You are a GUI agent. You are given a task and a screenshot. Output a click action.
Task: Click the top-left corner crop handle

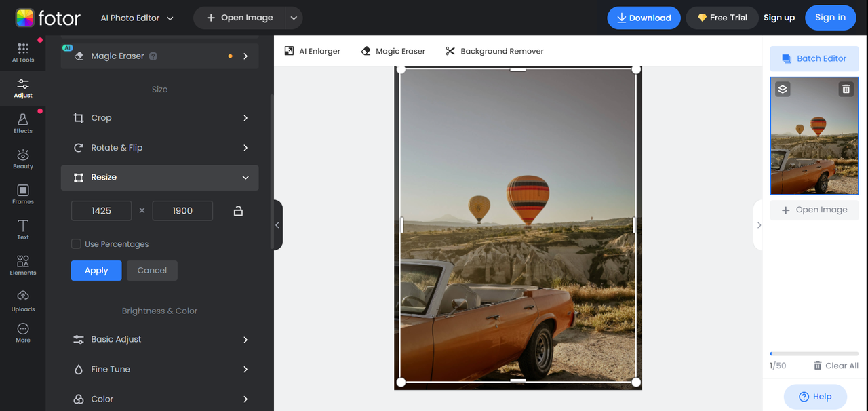(400, 69)
